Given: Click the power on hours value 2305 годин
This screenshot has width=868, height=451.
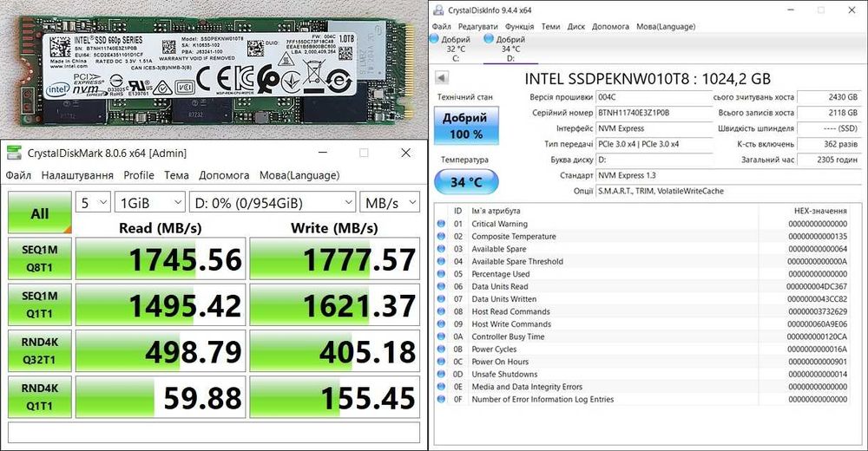Looking at the screenshot, I should click(829, 160).
